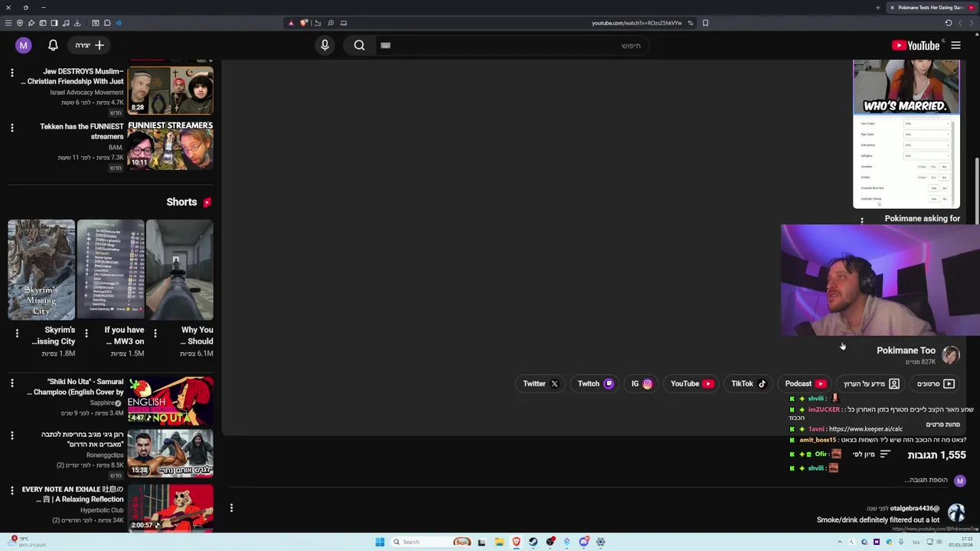Open File Explorer from the taskbar
Viewport: 980px width, 551px height.
click(498, 542)
